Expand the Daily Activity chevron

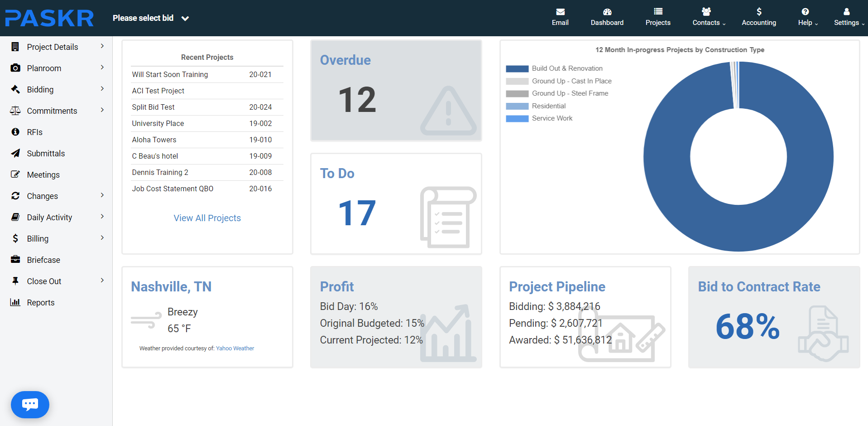point(102,217)
